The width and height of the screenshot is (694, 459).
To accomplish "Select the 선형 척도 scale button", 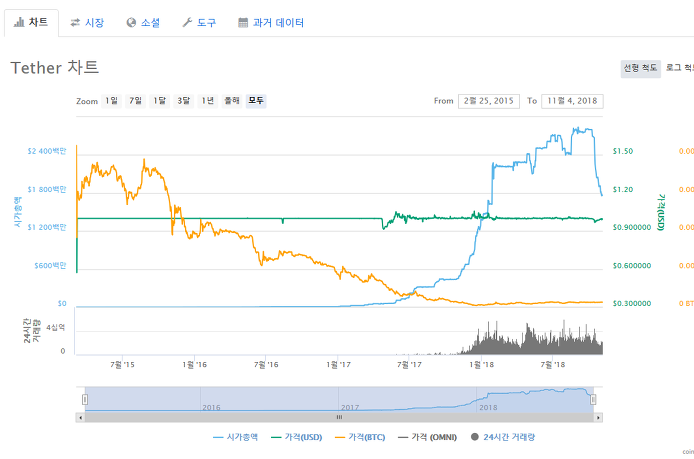I will pyautogui.click(x=640, y=69).
